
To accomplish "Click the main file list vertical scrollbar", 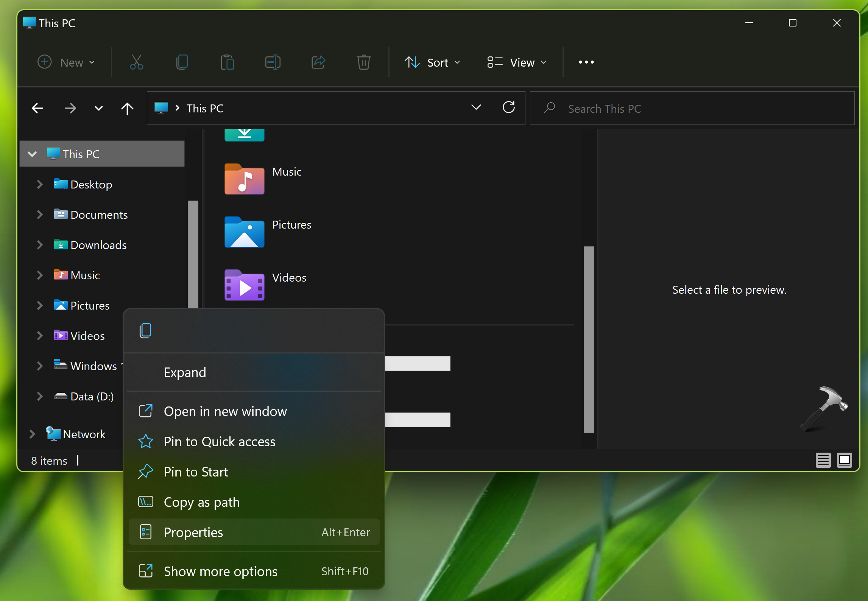I will point(589,339).
